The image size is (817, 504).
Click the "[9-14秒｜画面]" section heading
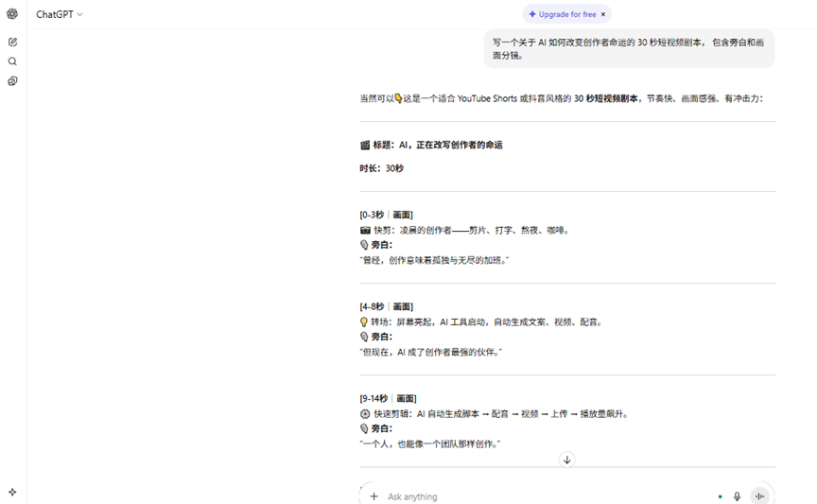[388, 398]
